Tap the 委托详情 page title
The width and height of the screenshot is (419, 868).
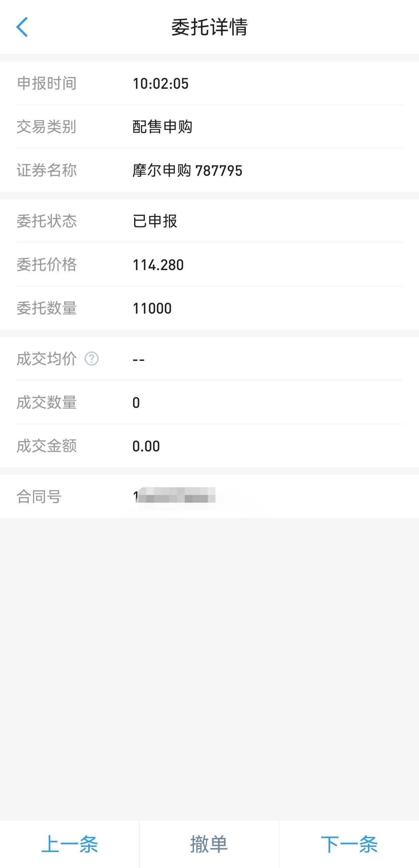[209, 27]
